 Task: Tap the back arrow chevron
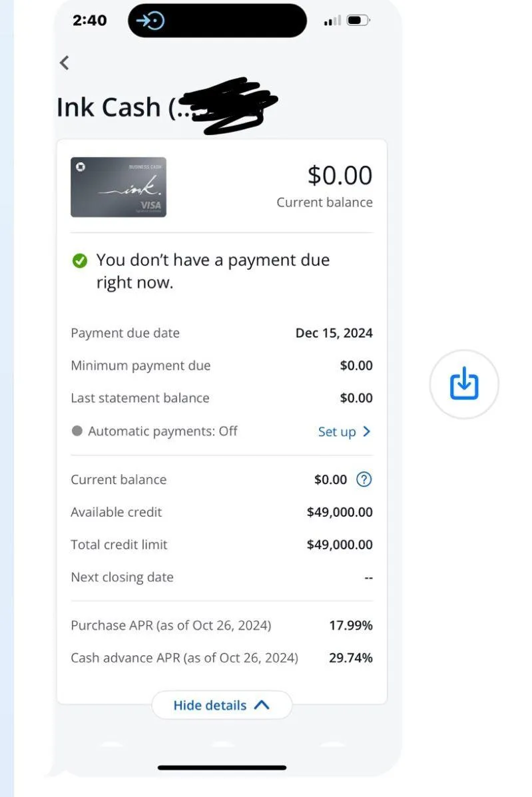pyautogui.click(x=64, y=63)
